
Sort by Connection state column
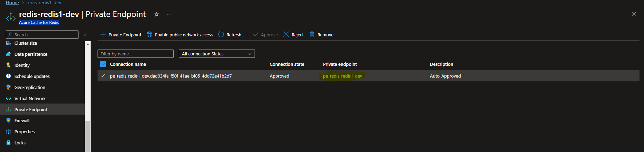pyautogui.click(x=287, y=64)
